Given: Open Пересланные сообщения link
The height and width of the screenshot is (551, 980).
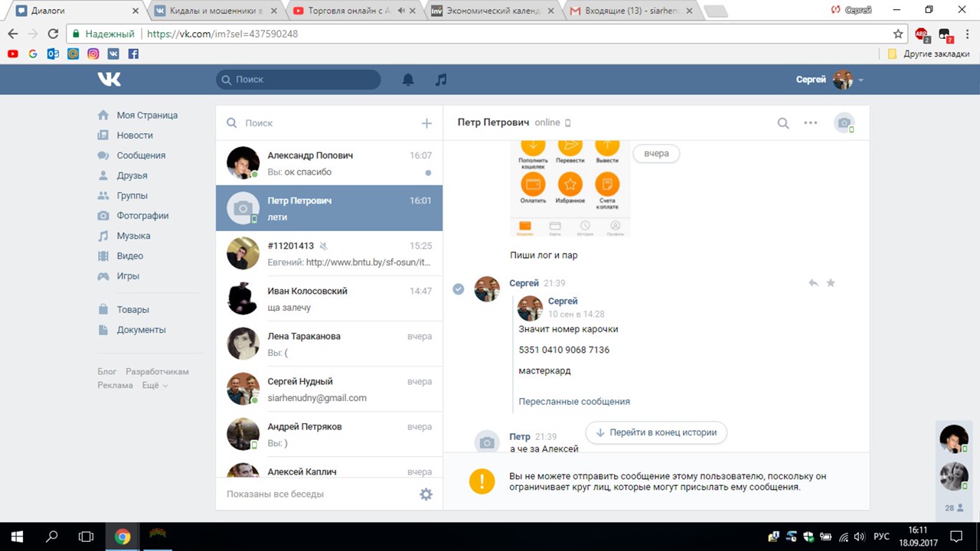Looking at the screenshot, I should tap(574, 401).
